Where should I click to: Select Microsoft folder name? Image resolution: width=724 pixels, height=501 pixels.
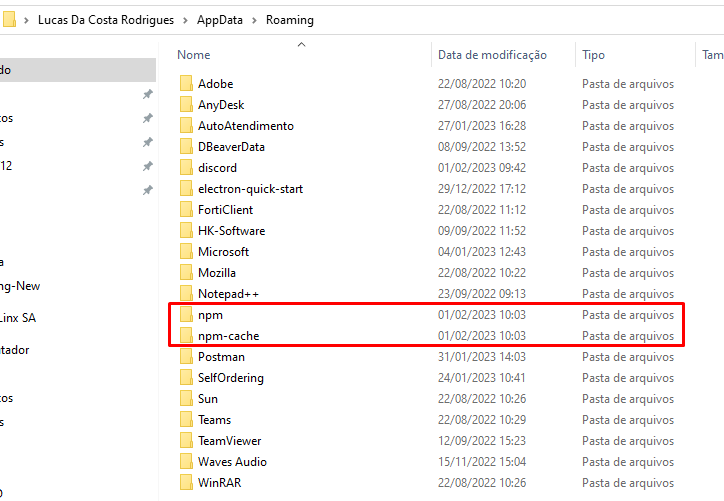click(x=223, y=252)
